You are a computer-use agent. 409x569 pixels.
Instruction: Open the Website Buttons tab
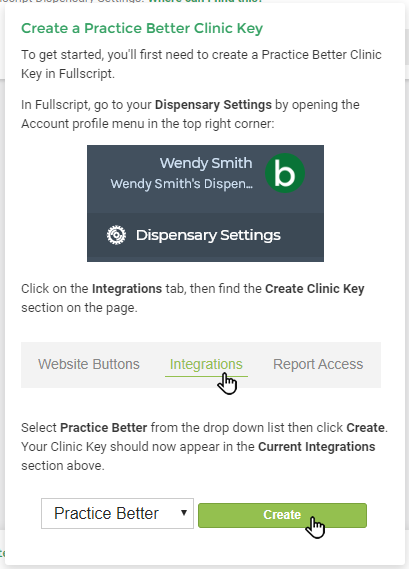pyautogui.click(x=89, y=364)
